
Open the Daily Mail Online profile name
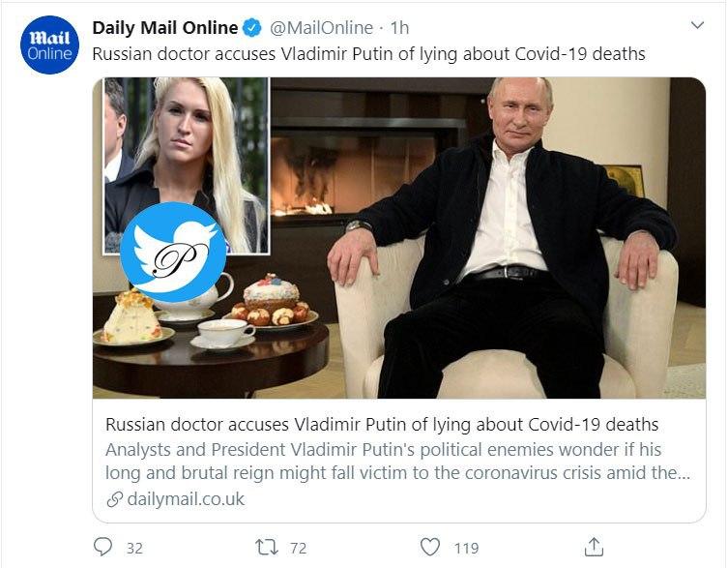(162, 28)
